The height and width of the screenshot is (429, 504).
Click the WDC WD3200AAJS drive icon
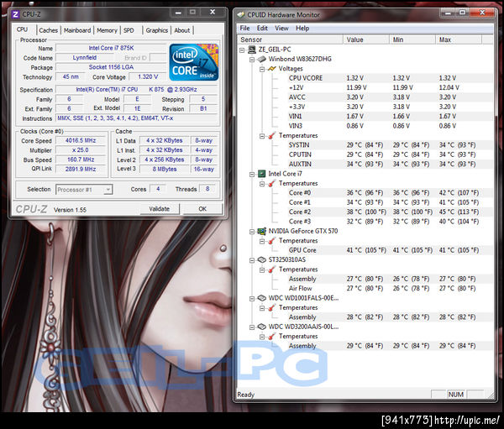[262, 327]
